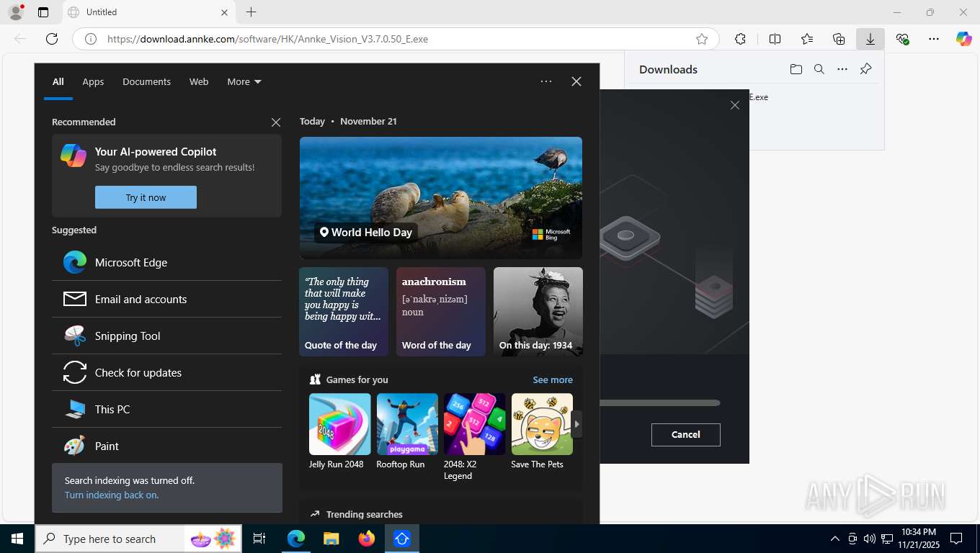Open Microsoft Edge suggested app
The image size is (980, 553).
tap(166, 262)
